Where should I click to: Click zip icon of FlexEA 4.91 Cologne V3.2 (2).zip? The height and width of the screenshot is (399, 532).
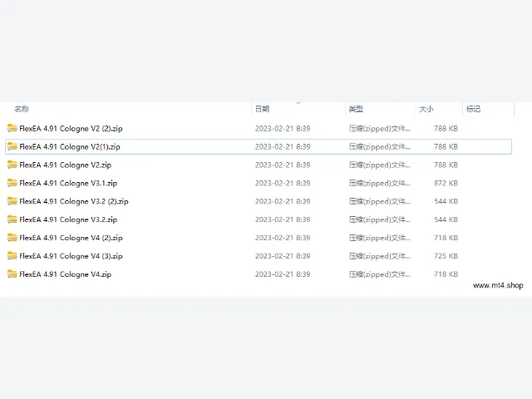click(x=12, y=201)
